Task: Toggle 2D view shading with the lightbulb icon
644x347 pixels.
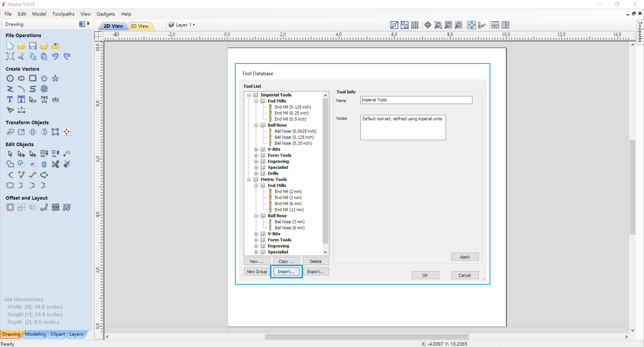Action: [471, 25]
